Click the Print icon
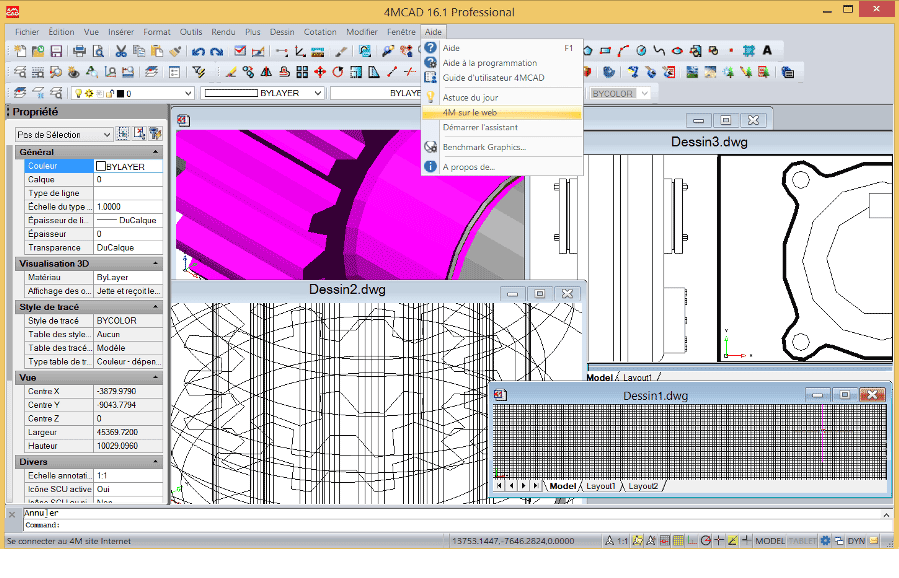This screenshot has height=578, width=899. (80, 51)
